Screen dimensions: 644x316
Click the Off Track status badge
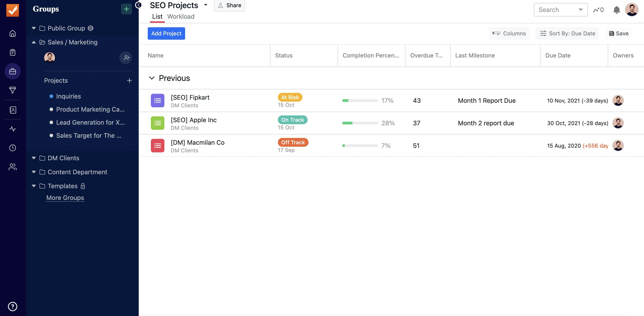click(x=293, y=142)
